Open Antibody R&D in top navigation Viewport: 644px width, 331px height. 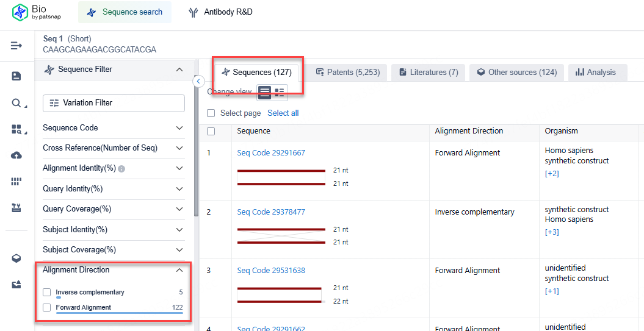220,12
